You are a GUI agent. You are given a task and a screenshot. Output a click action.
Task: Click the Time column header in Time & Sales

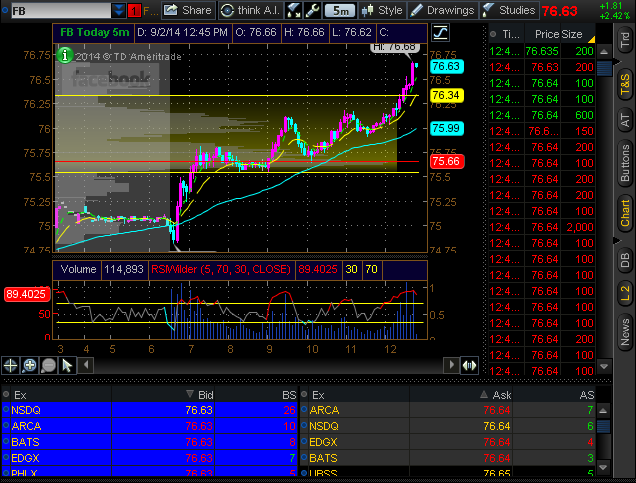(506, 34)
